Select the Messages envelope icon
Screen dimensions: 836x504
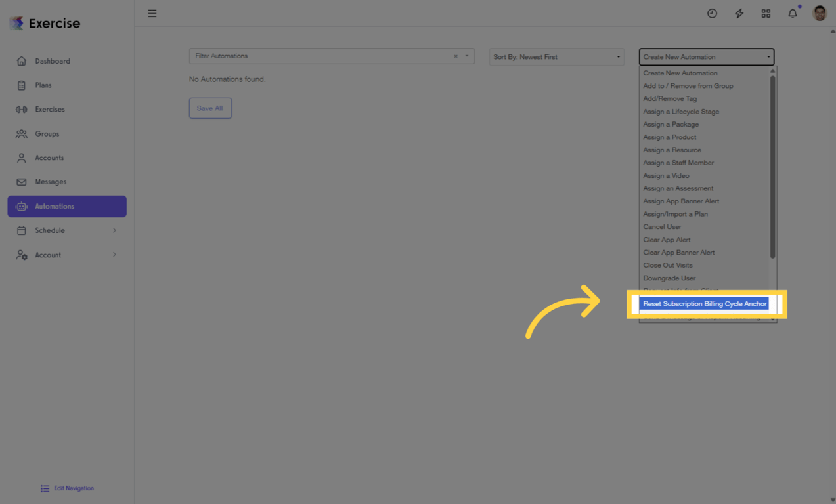pyautogui.click(x=23, y=182)
